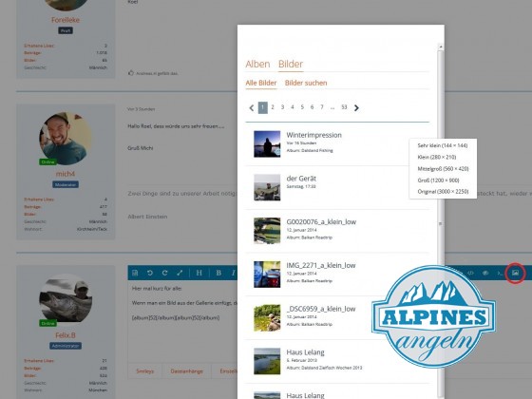The width and height of the screenshot is (532, 399).
Task: Open the Smileys tab below the editor
Action: (x=144, y=371)
